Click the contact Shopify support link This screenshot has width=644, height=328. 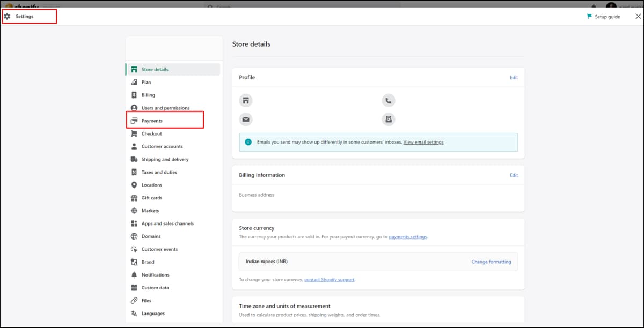(330, 280)
